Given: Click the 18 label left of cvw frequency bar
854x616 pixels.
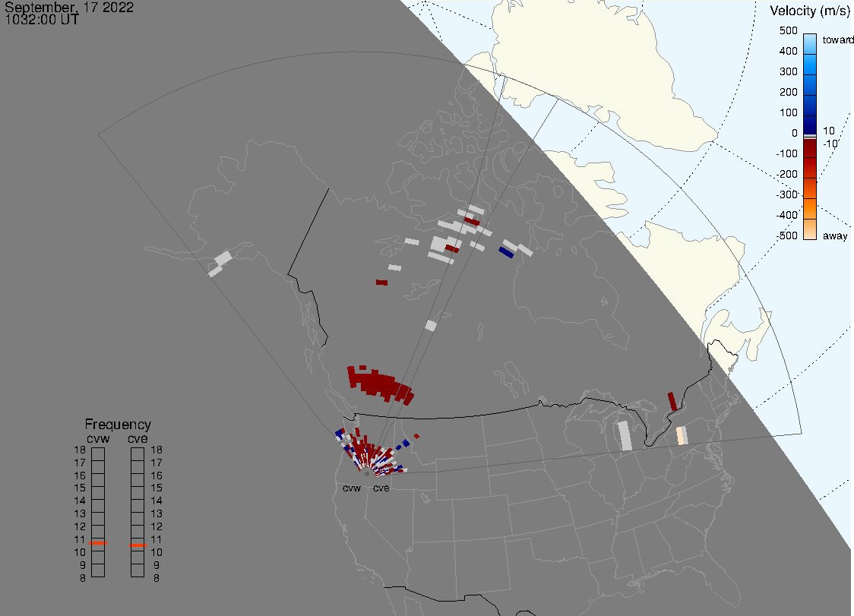Looking at the screenshot, I should [80, 450].
